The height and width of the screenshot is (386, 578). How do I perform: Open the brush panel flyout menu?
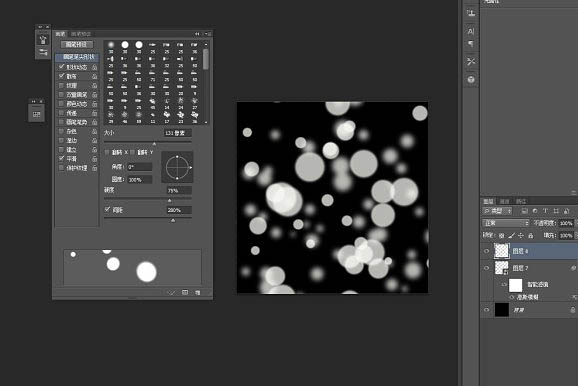(208, 34)
